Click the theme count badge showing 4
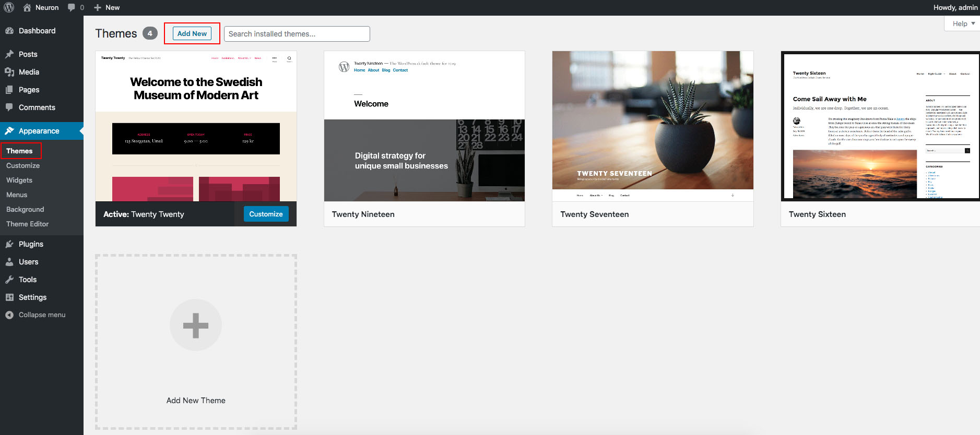 point(150,33)
